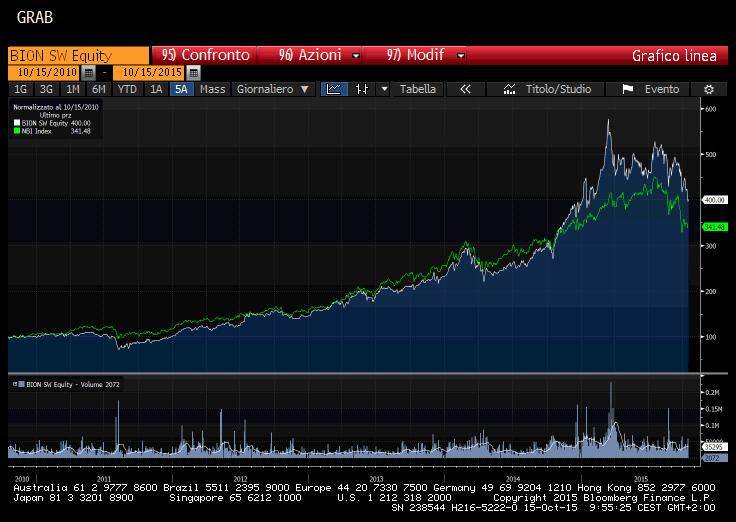Click the 400.00 price label on axis
Screen dimensions: 736x522
(x=714, y=200)
